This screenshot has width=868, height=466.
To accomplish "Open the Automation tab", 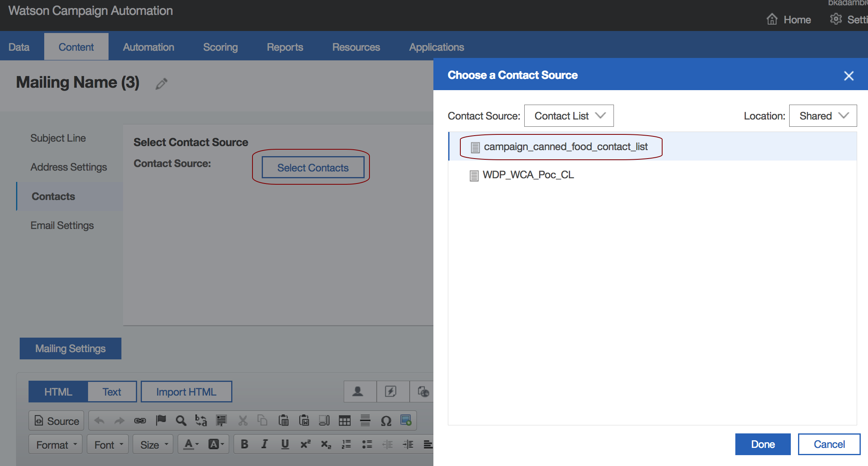I will click(148, 47).
